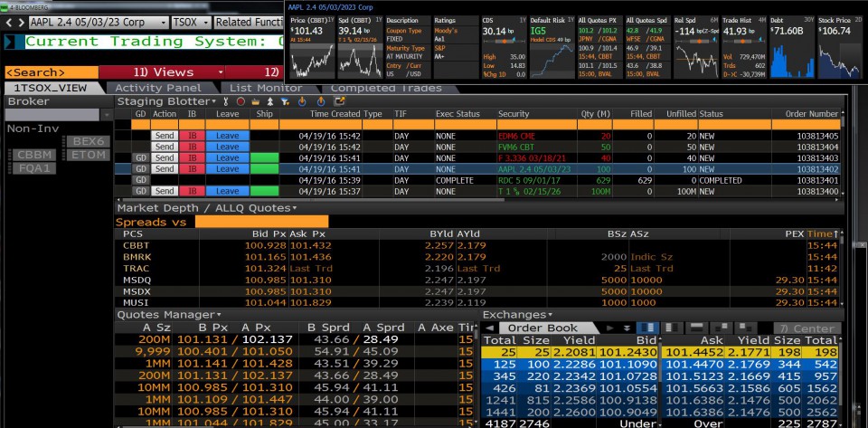Screen dimensions: 868x428
Task: Select the side-by-side order book layout icon
Action: [647, 328]
